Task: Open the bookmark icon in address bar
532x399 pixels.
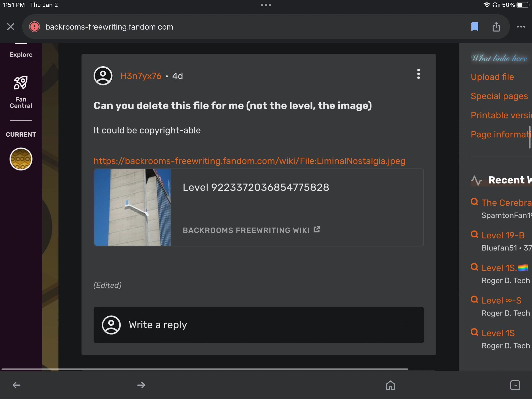Action: point(475,27)
